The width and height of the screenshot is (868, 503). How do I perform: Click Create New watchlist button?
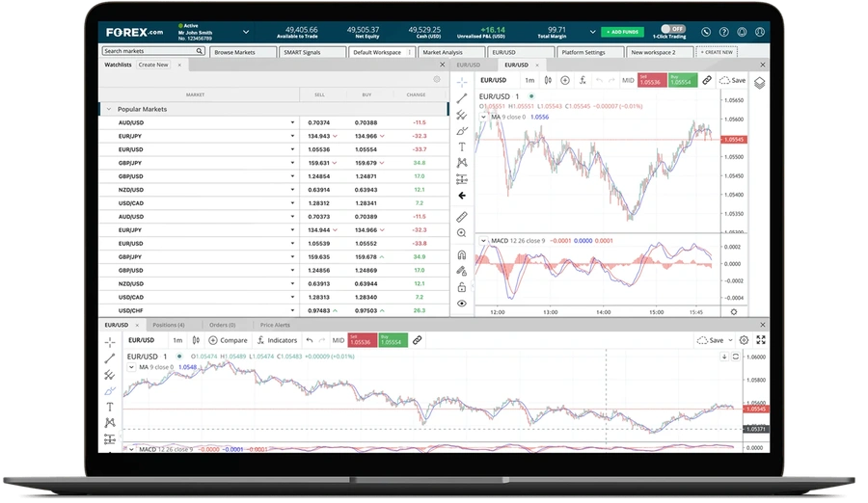click(x=153, y=65)
